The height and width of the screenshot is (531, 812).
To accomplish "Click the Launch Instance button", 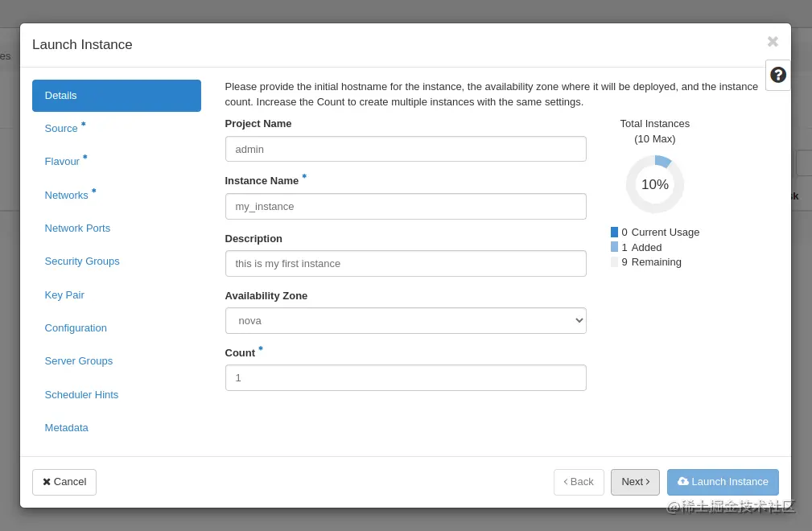I will (x=723, y=482).
